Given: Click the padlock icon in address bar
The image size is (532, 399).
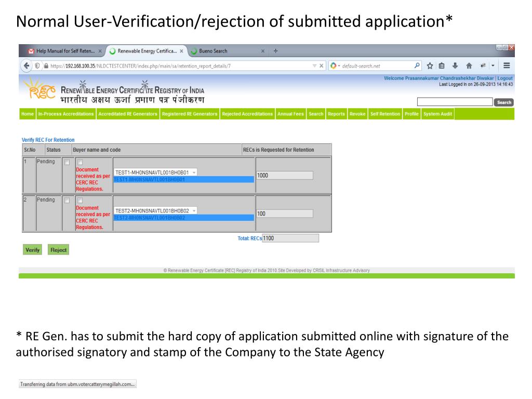Looking at the screenshot, I should coord(46,66).
